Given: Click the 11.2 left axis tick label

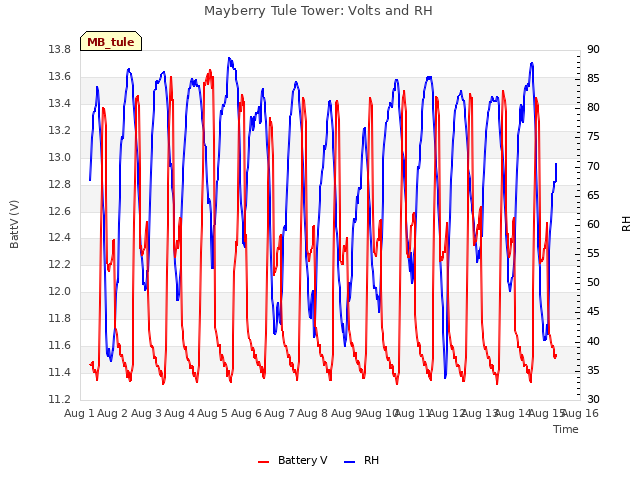Looking at the screenshot, I should [59, 399].
